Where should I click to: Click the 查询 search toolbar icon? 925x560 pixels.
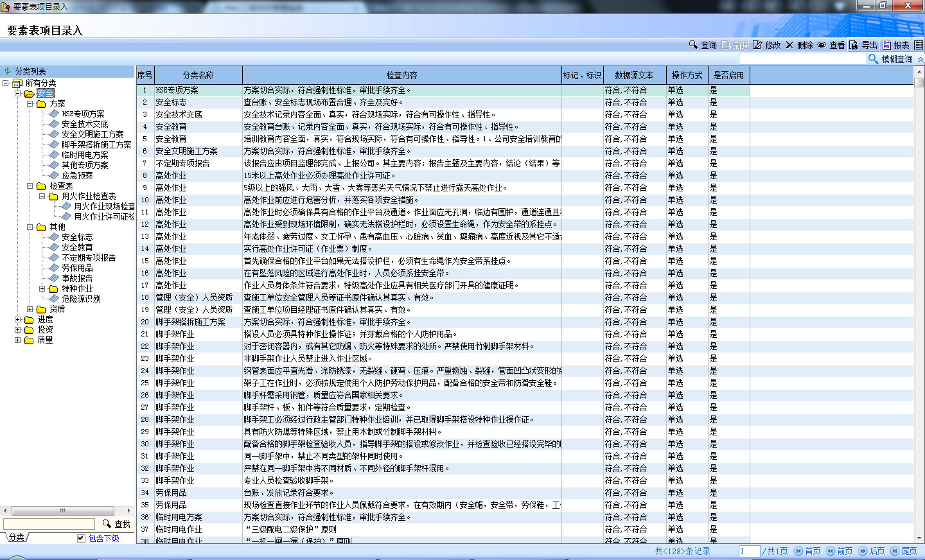click(693, 45)
